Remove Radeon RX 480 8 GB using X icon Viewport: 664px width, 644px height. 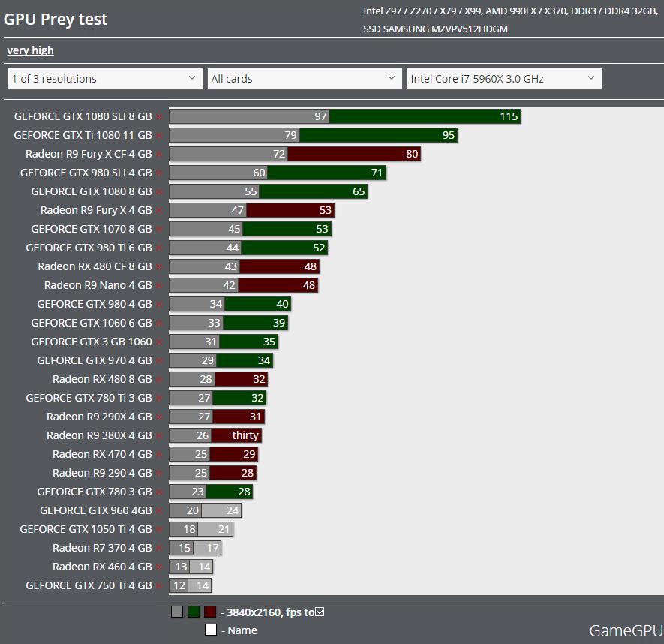159,380
